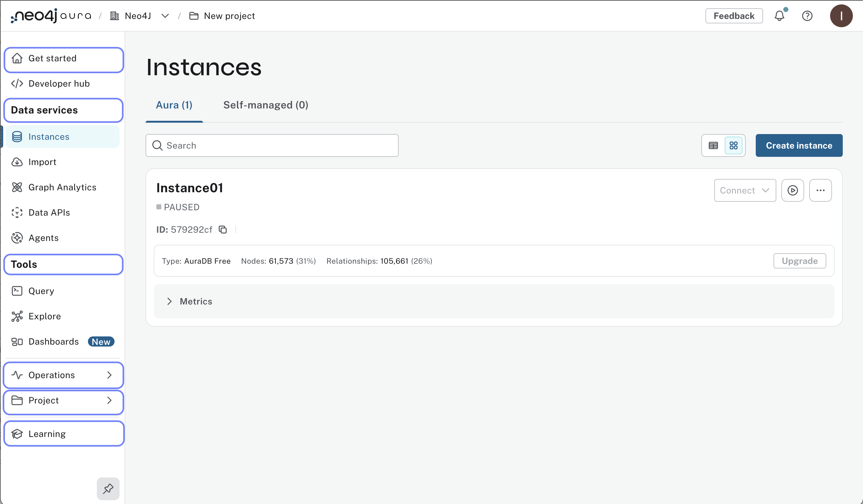Screen dimensions: 863x504
Task: Switch to the grid card view
Action: [733, 145]
